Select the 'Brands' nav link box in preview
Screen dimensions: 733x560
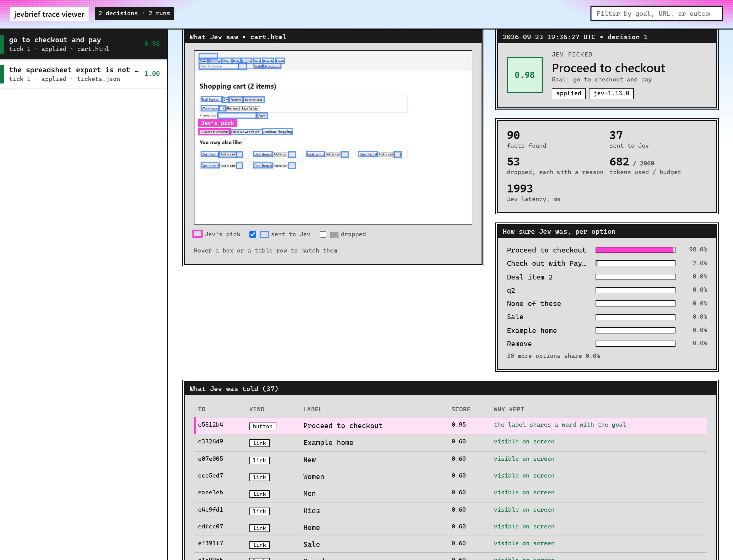(268, 61)
